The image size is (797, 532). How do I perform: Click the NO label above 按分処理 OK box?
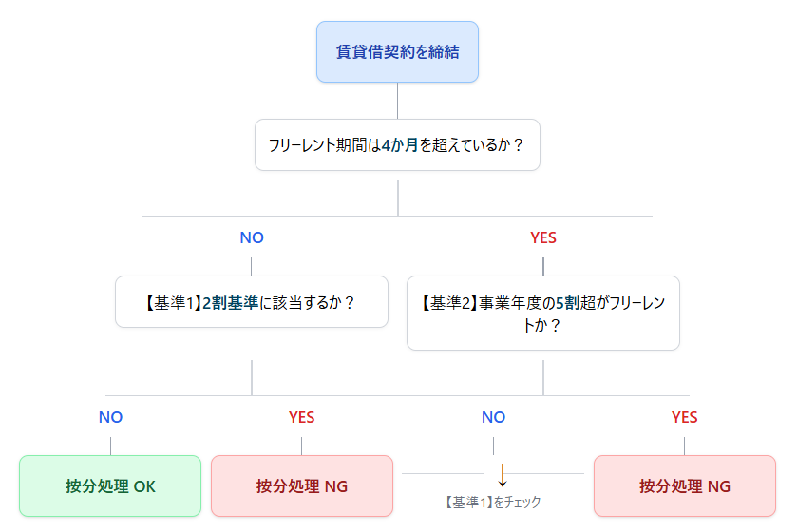click(x=110, y=417)
